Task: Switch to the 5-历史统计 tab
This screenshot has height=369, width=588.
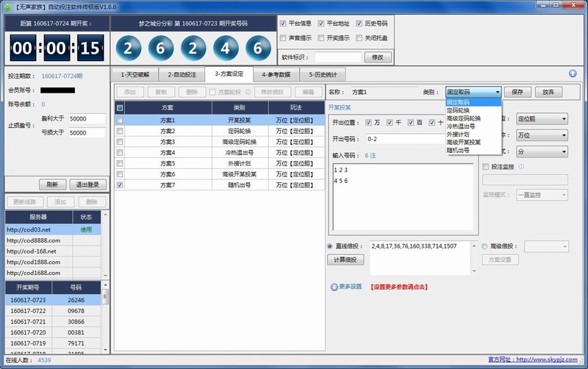Action: [323, 74]
